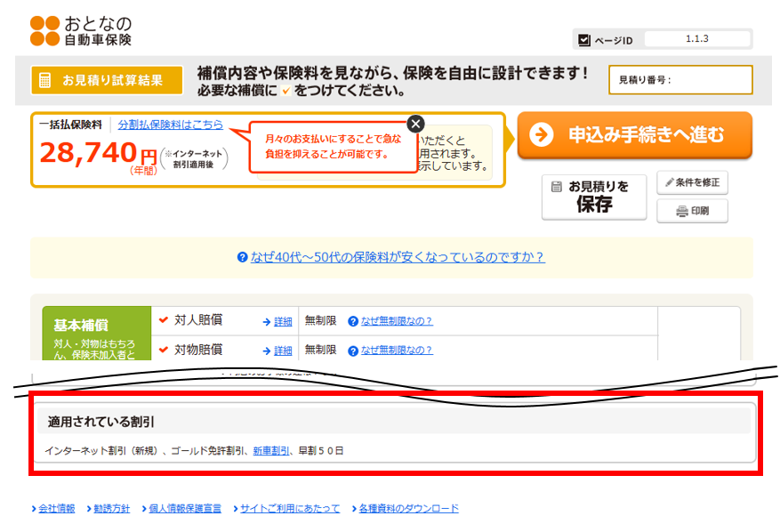Toggle the 対人賠償 red checkmark

point(163,320)
